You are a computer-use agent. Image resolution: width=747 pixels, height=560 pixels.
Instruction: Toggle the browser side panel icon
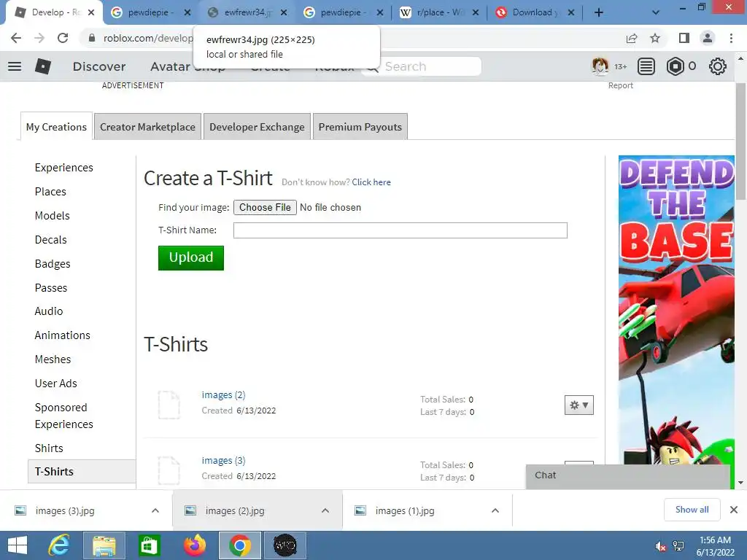[x=684, y=38]
